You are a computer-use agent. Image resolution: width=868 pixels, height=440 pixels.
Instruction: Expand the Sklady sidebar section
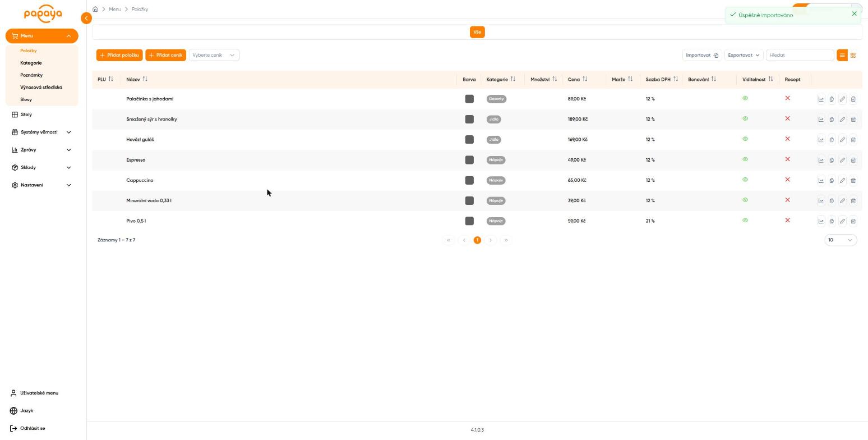coord(42,167)
